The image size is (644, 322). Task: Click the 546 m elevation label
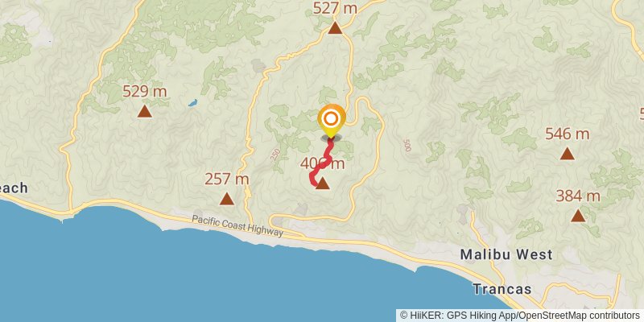click(568, 134)
